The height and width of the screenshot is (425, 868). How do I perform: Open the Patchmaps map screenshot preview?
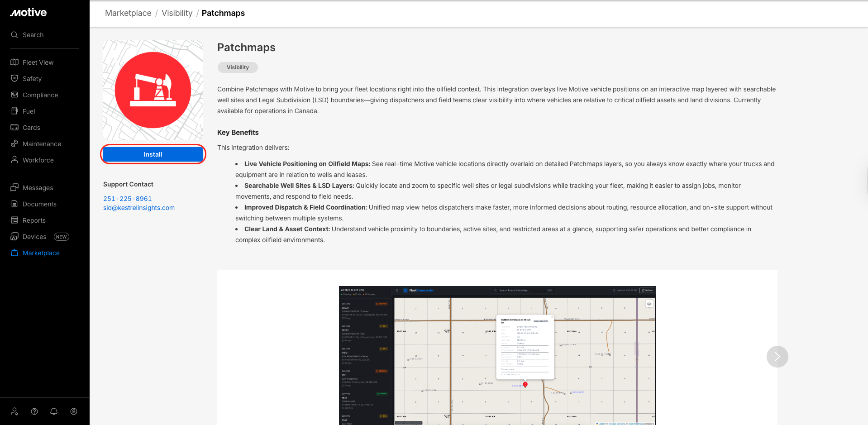point(497,355)
